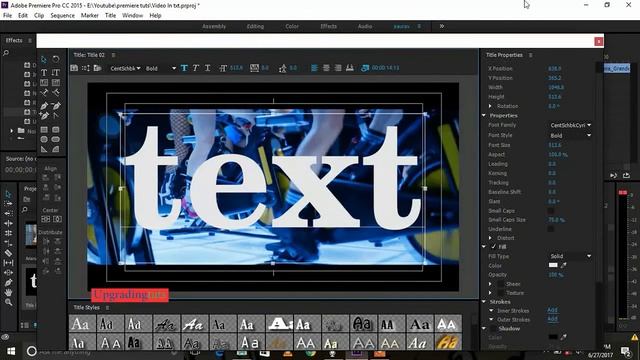Add an Inner Stroke
This screenshot has width=640, height=360.
coord(552,310)
